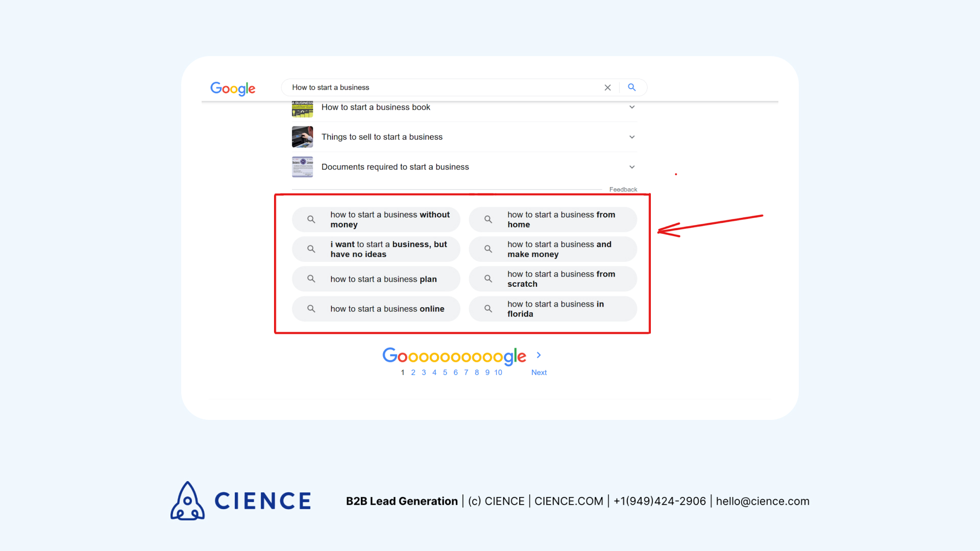The width and height of the screenshot is (980, 551).
Task: Select 'how to start a business from scratch'
Action: [561, 279]
